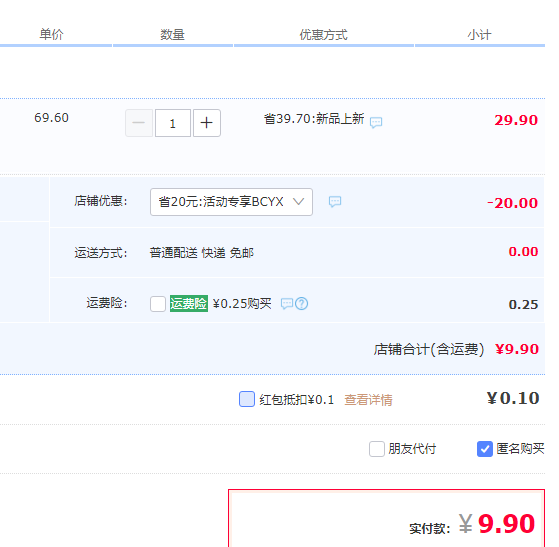
Task: Click the green 运费险 badge
Action: (x=189, y=303)
